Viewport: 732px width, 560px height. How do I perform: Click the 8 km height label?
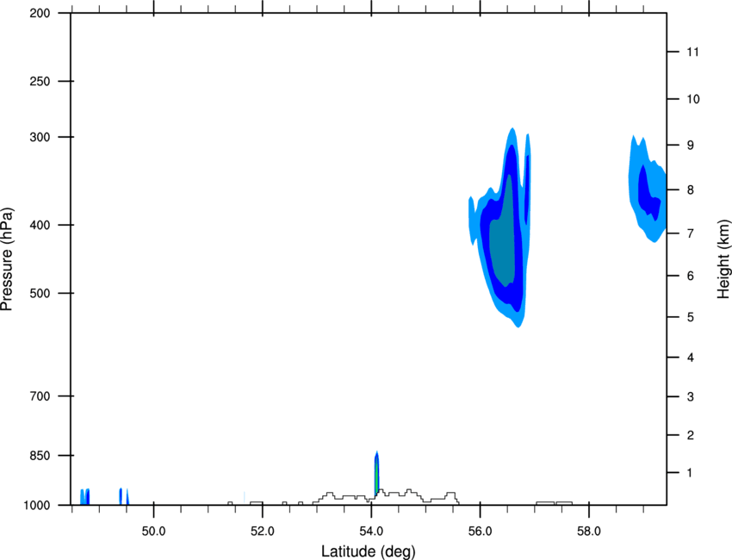pos(691,190)
